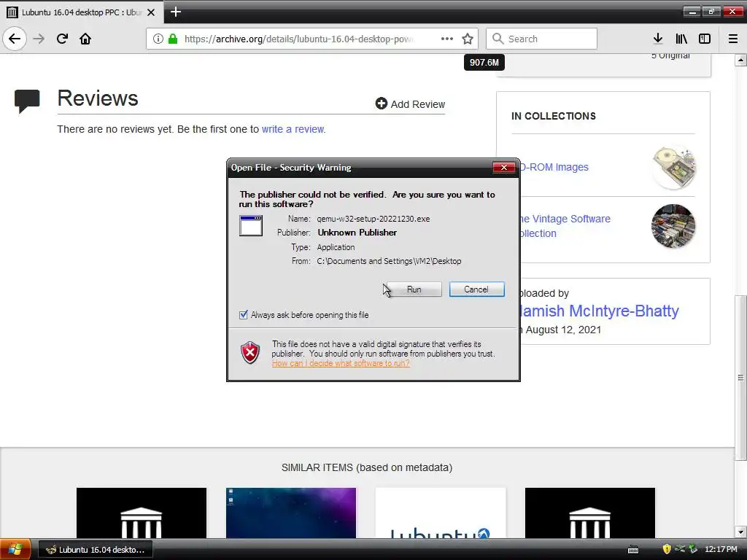This screenshot has width=747, height=560.
Task: Reload the current page
Action: tap(62, 39)
